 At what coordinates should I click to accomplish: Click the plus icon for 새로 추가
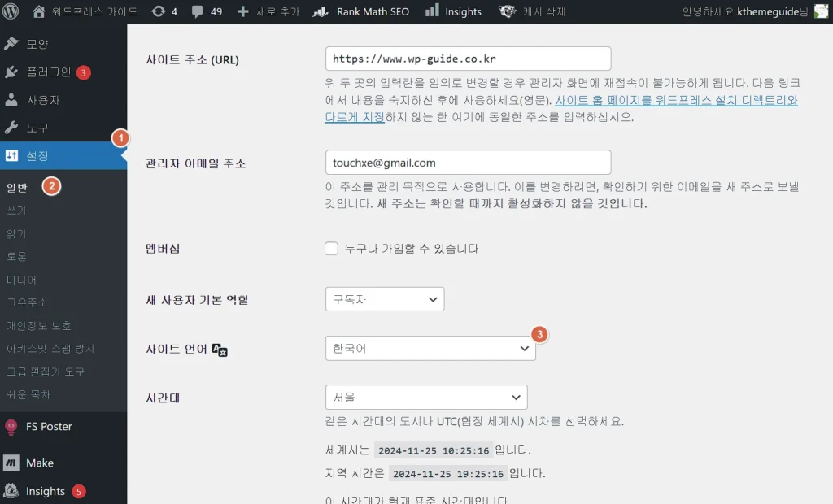click(x=242, y=11)
